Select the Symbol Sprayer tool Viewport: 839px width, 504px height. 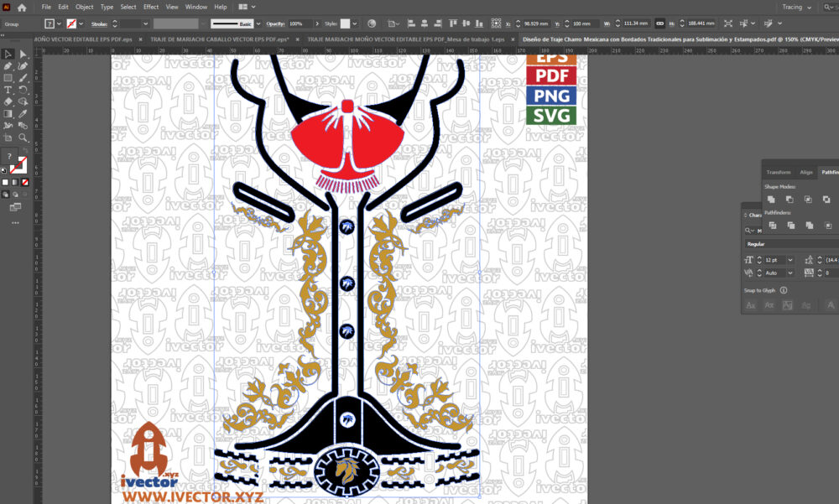pyautogui.click(x=8, y=126)
